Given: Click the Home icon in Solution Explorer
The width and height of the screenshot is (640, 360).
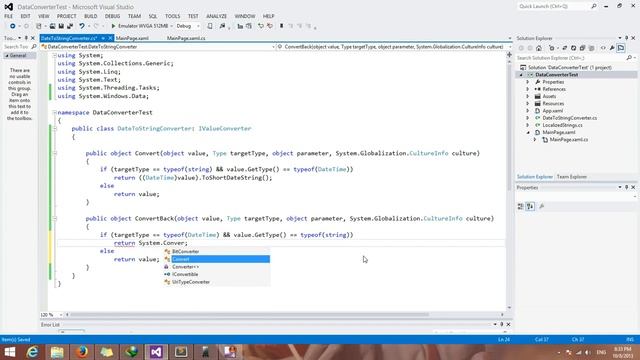Looking at the screenshot, I should 539,48.
